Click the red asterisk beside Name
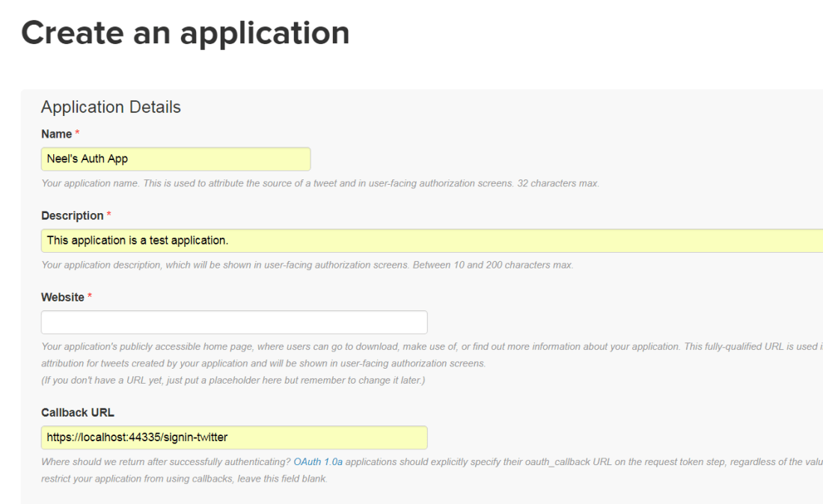 pos(76,134)
